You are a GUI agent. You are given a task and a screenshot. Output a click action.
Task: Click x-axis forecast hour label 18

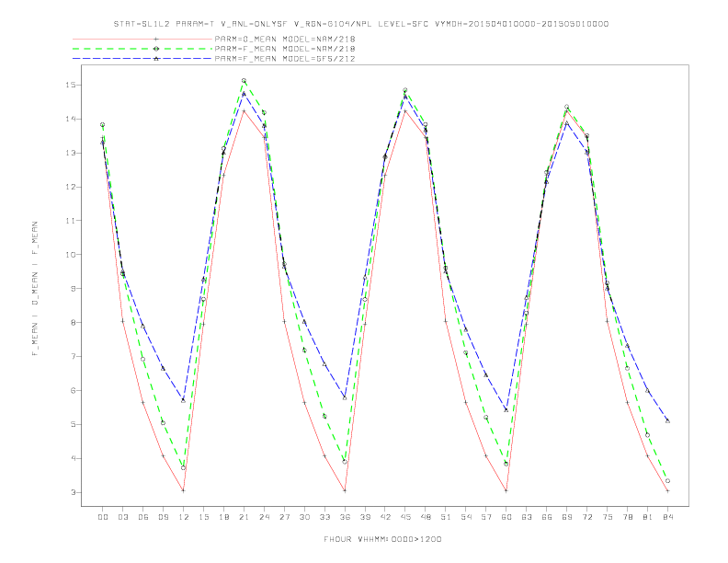223,517
